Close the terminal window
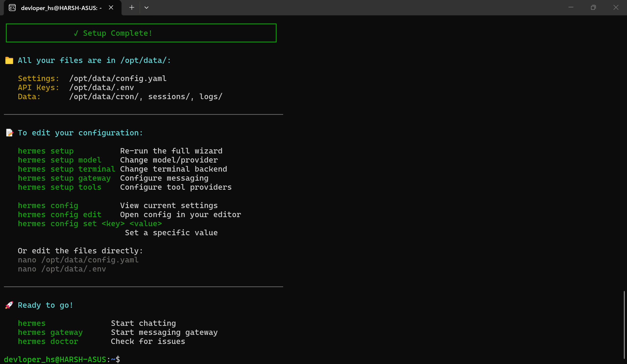The image size is (627, 364). [615, 8]
